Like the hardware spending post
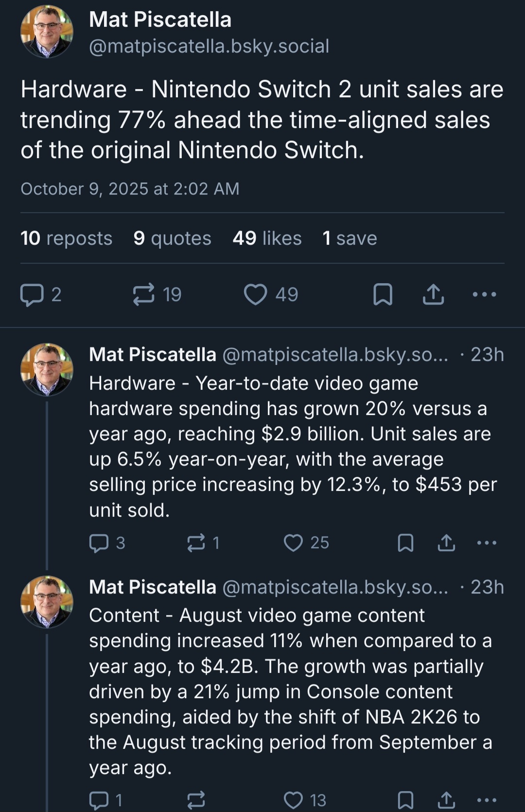The height and width of the screenshot is (812, 525). click(x=293, y=543)
